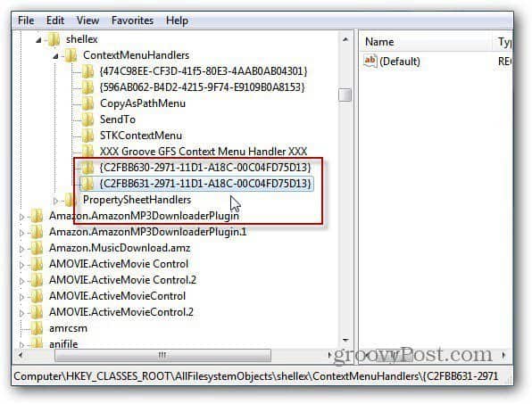532x404 pixels.
Task: Expand the PropertySheetHandlers key
Action: click(55, 201)
